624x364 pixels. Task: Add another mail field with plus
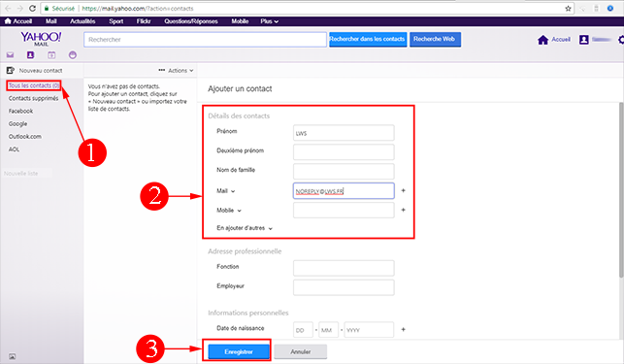[x=403, y=191]
